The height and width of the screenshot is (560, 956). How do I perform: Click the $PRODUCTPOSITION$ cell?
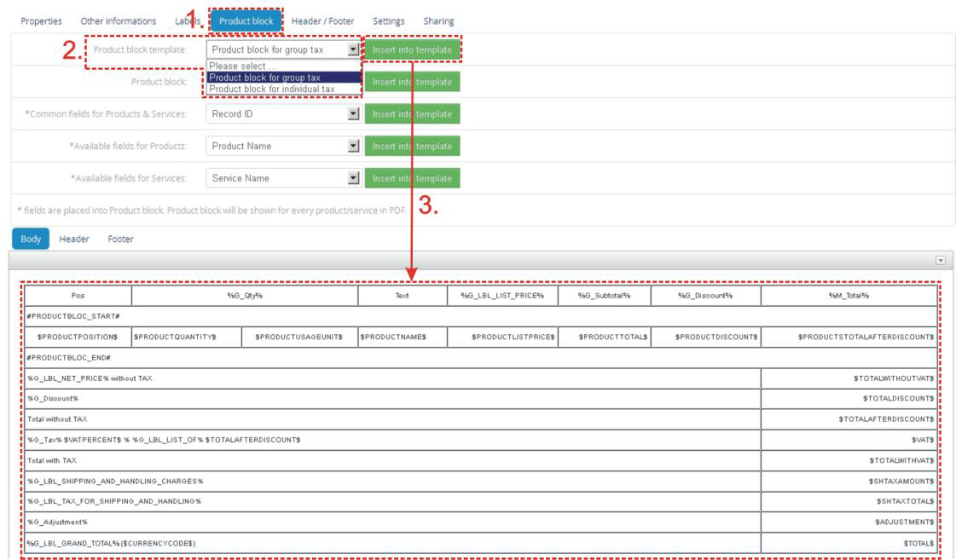coord(78,337)
